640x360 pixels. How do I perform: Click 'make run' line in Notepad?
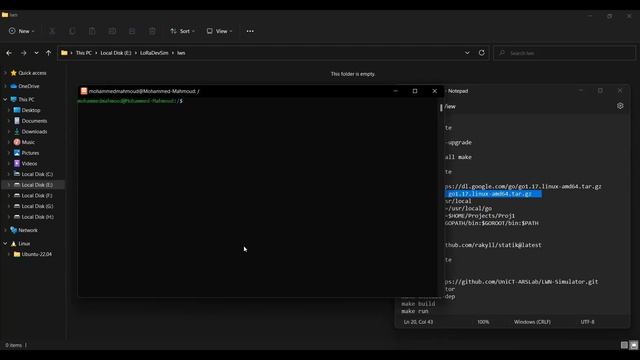(415, 311)
